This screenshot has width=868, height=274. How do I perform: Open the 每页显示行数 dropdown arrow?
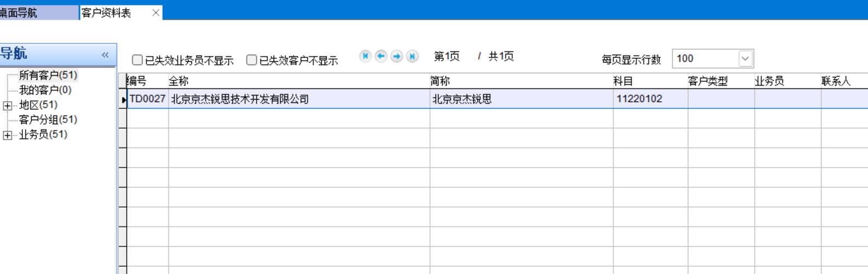745,59
